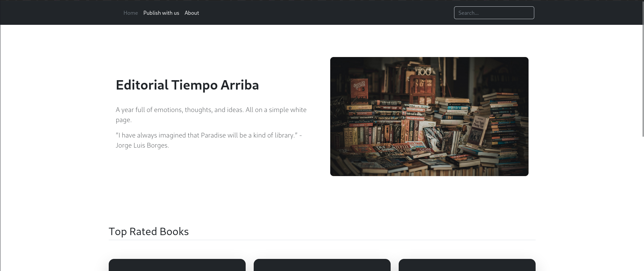The height and width of the screenshot is (271, 644).
Task: Click the bookstore hero image
Action: tap(429, 116)
